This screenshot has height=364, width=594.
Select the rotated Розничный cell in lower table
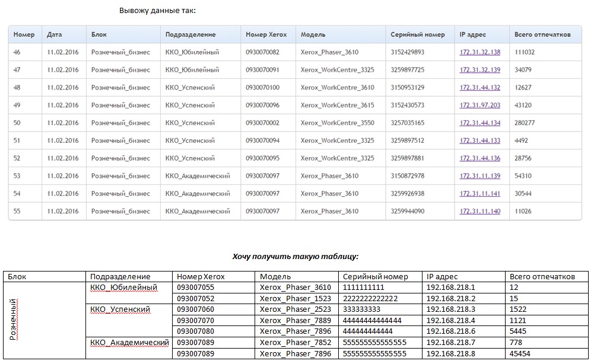(13, 320)
